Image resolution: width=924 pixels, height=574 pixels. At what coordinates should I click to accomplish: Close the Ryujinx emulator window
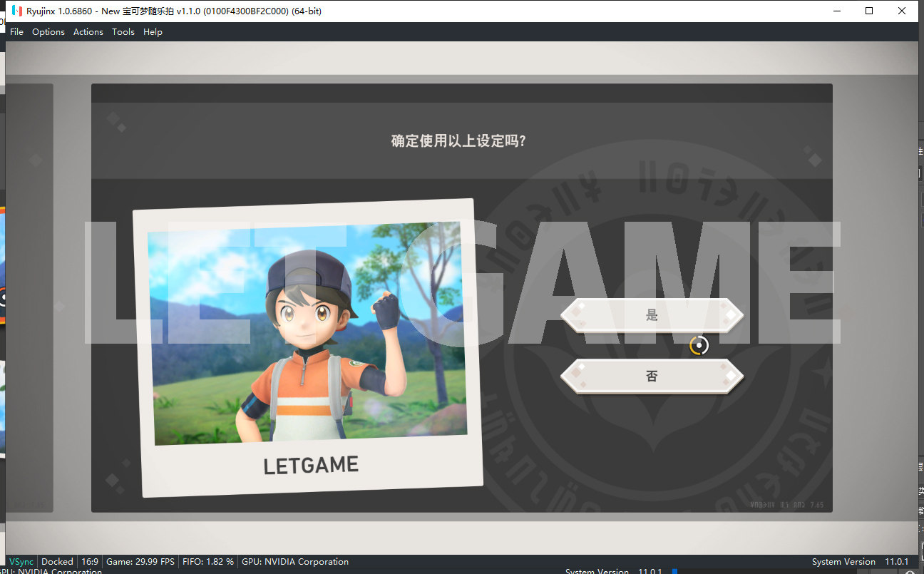[902, 11]
